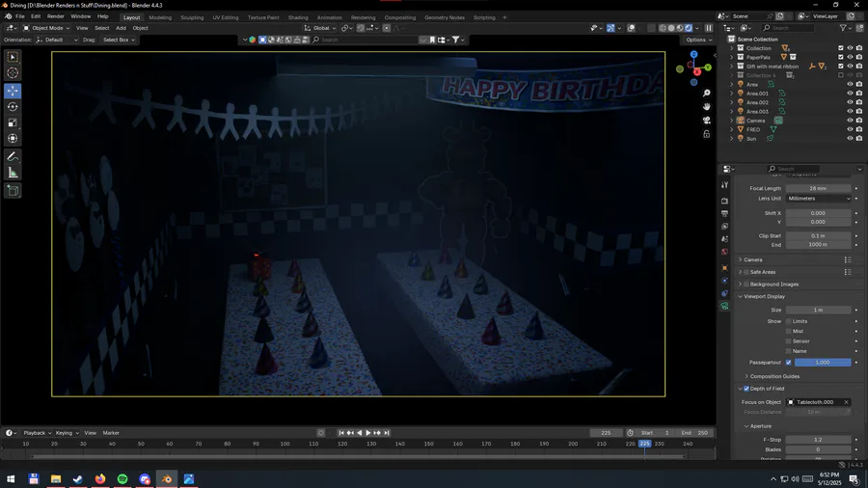Click the Passepartout opacity slider

[x=823, y=363]
